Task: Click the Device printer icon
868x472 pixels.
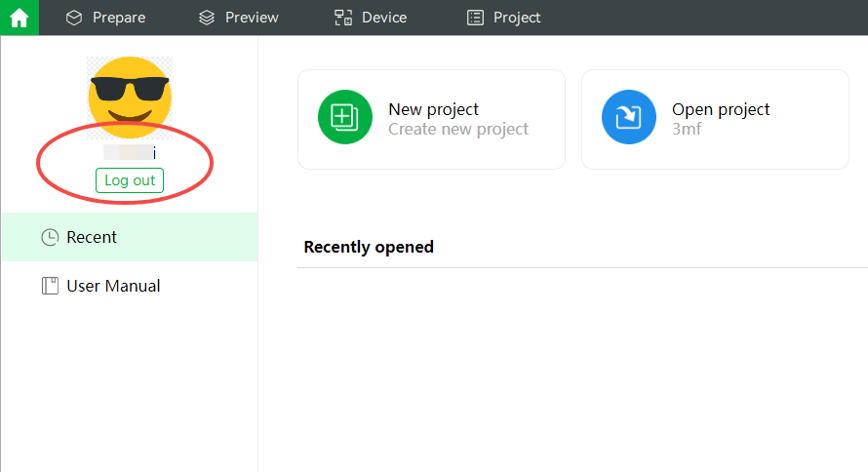Action: (343, 18)
